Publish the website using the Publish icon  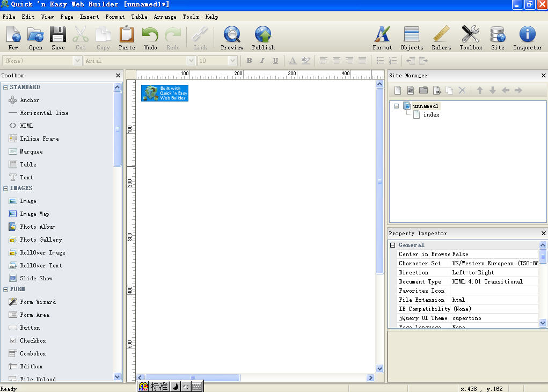(263, 38)
